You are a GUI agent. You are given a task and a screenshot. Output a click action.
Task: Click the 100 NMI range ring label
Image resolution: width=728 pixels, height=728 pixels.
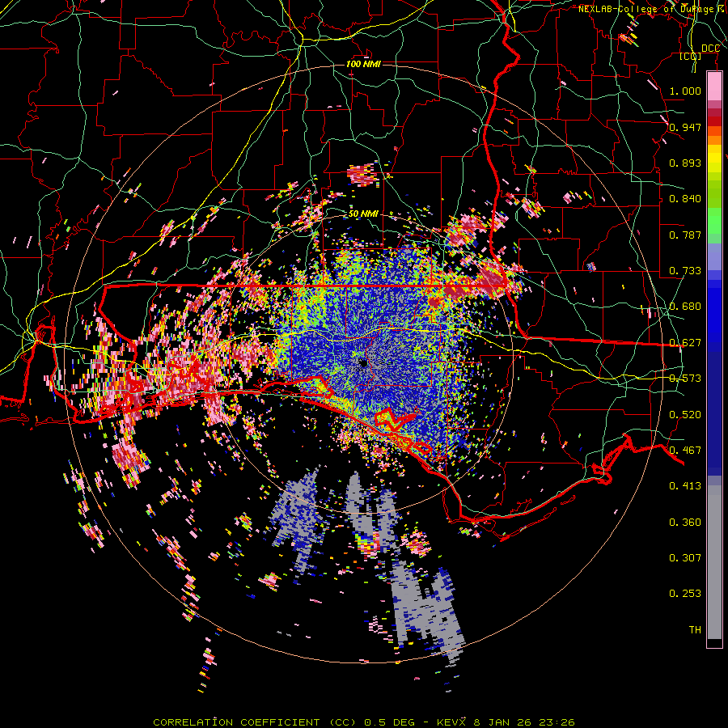click(363, 64)
